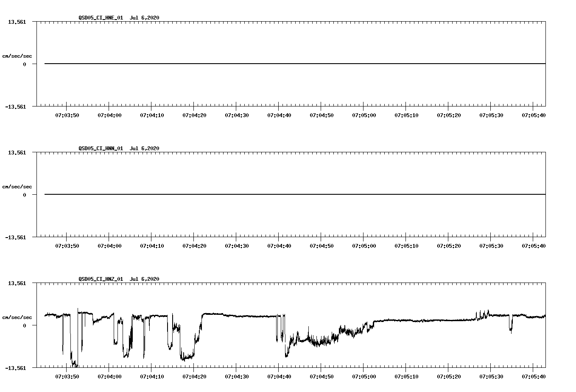
Task: Click the 07:04:40 time label on HNN axis
Action: click(x=279, y=246)
